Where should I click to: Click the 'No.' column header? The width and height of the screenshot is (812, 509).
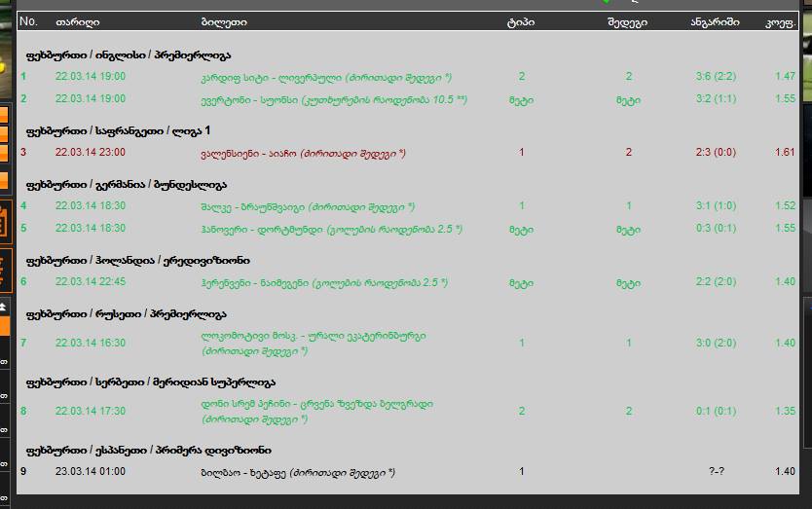(28, 21)
